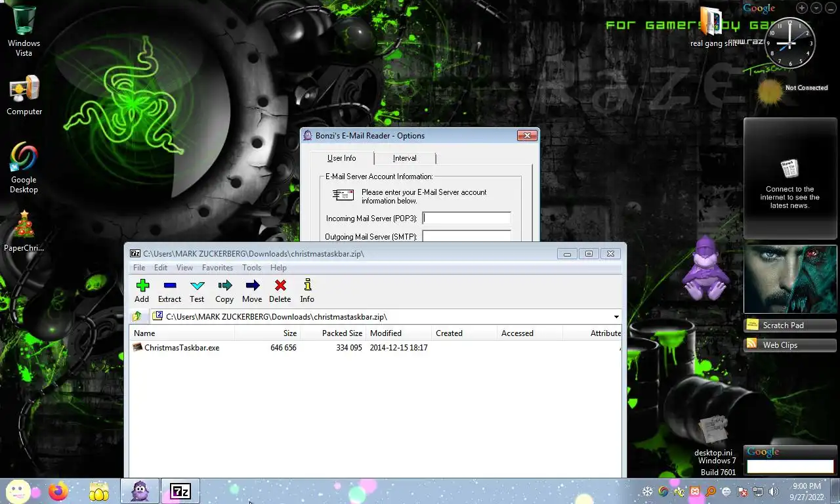Open the Edit menu in 7-Zip
Image resolution: width=840 pixels, height=504 pixels.
click(161, 268)
